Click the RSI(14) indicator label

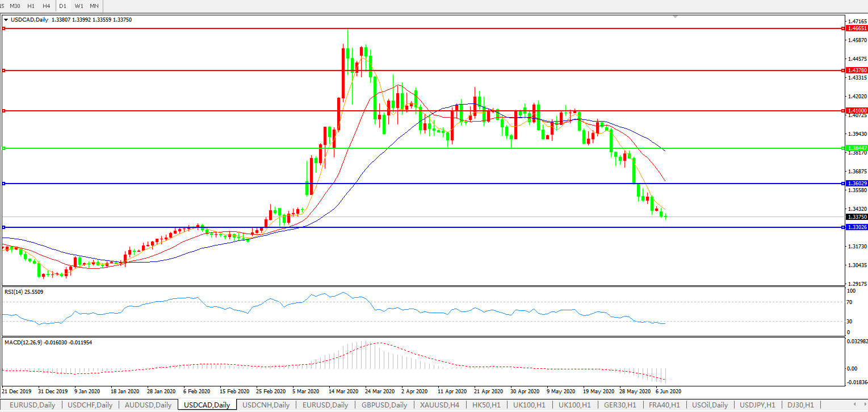[x=23, y=292]
